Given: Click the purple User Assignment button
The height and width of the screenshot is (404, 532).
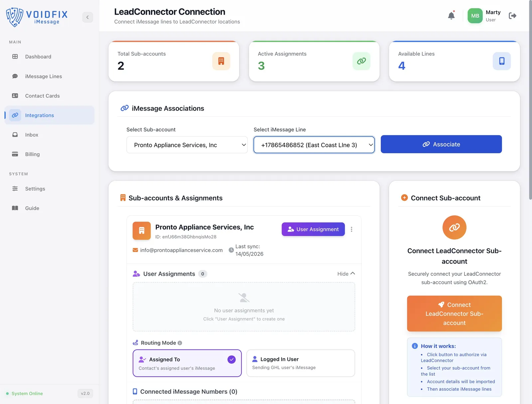Looking at the screenshot, I should (x=313, y=229).
